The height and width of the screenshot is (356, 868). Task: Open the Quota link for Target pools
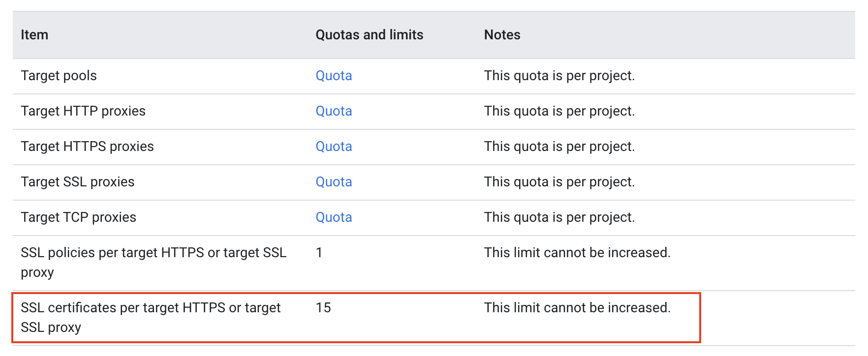334,76
